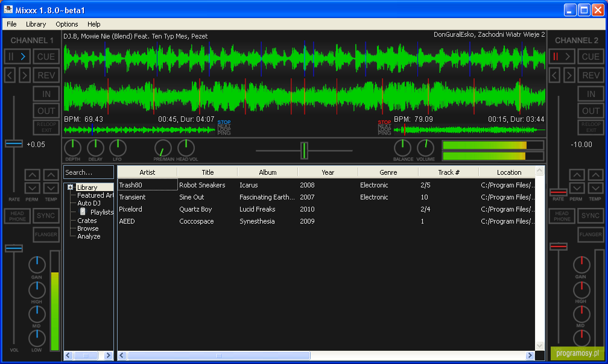Click Channel 2 HIGH EQ knob
608x364 pixels.
click(x=581, y=290)
